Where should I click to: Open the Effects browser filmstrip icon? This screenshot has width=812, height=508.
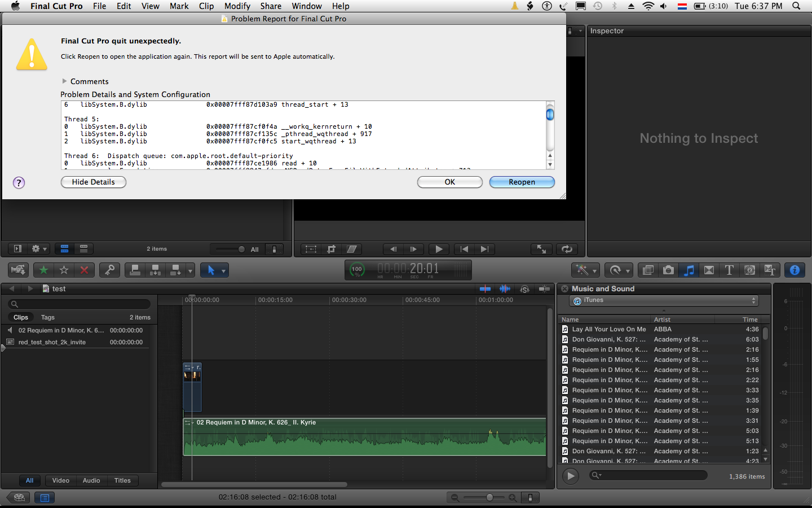(x=648, y=270)
